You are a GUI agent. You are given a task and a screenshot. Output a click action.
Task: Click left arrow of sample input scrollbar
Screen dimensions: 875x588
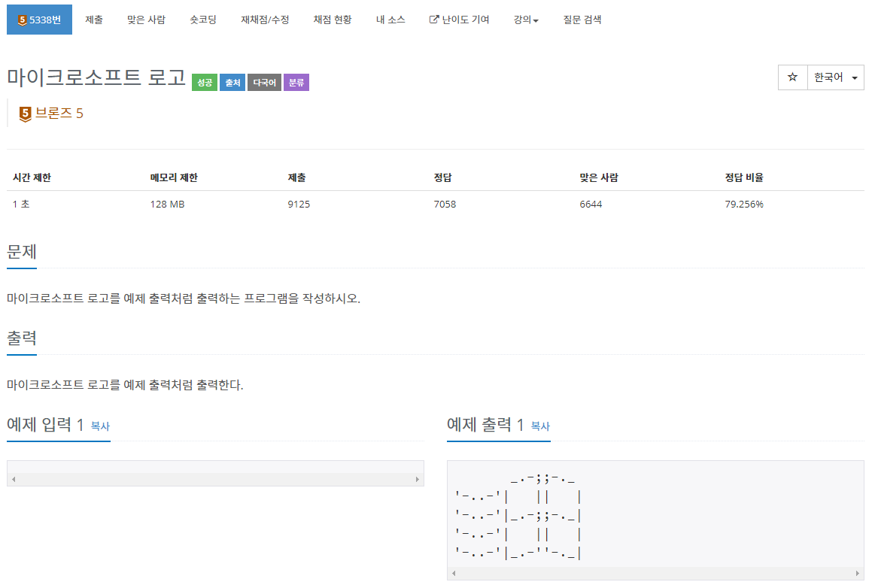tap(14, 479)
